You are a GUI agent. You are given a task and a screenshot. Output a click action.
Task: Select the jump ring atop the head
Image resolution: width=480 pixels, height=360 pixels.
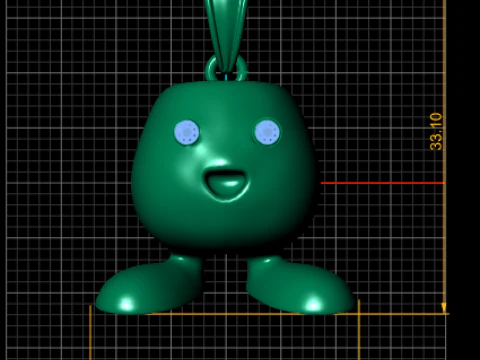(226, 69)
